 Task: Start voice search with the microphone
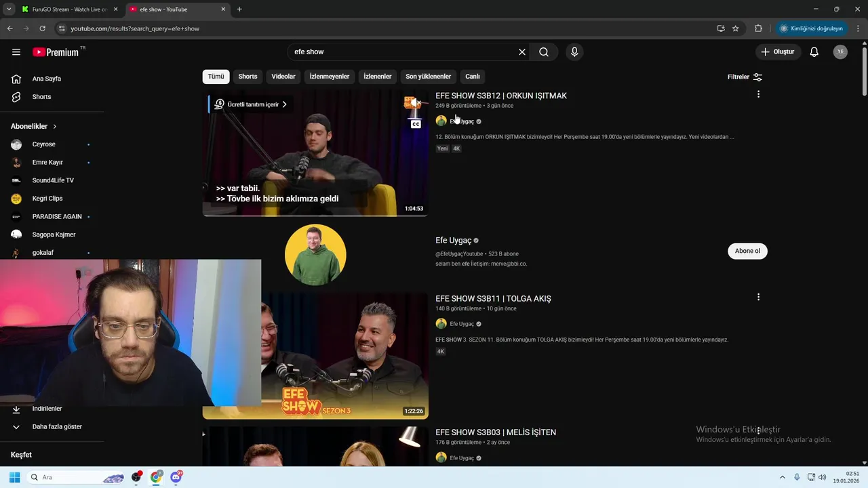click(x=574, y=52)
